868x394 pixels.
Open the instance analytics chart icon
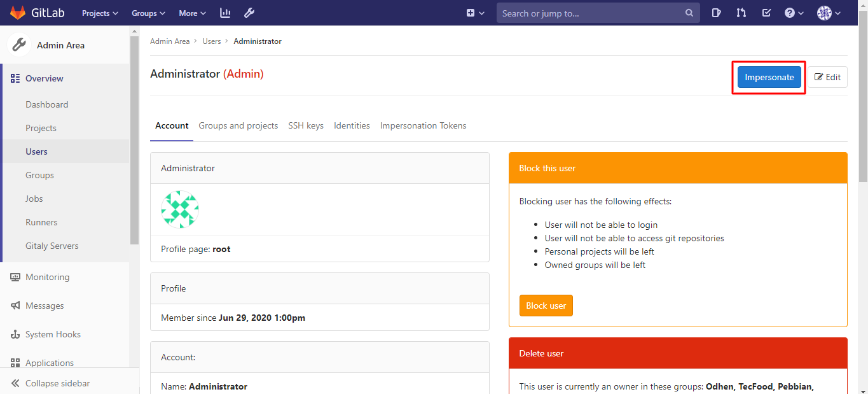pos(225,13)
